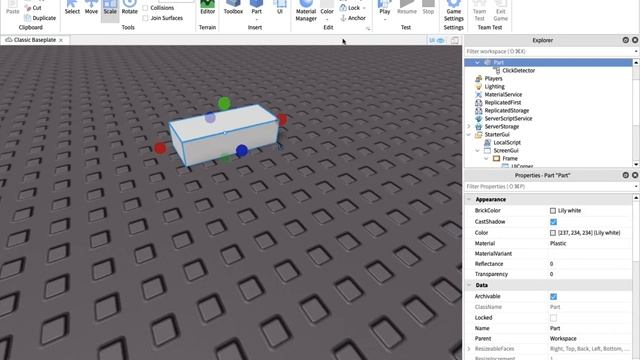The height and width of the screenshot is (360, 640).
Task: Collapse the StarterGui node
Action: tap(469, 134)
